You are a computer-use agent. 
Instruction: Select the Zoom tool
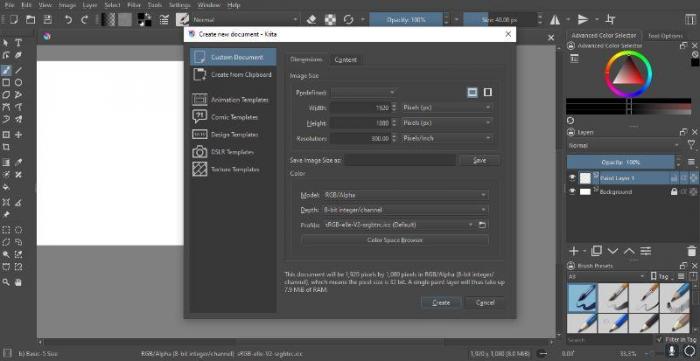(x=6, y=282)
